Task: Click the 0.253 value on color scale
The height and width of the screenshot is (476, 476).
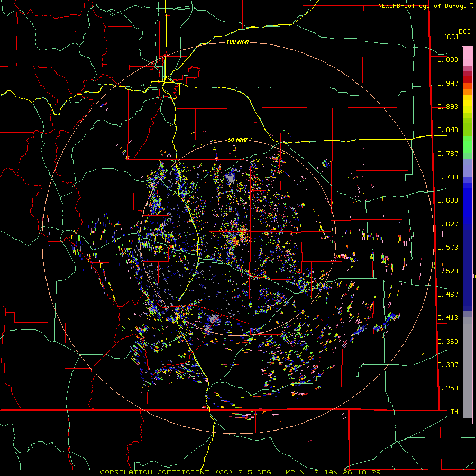Action: tap(448, 388)
